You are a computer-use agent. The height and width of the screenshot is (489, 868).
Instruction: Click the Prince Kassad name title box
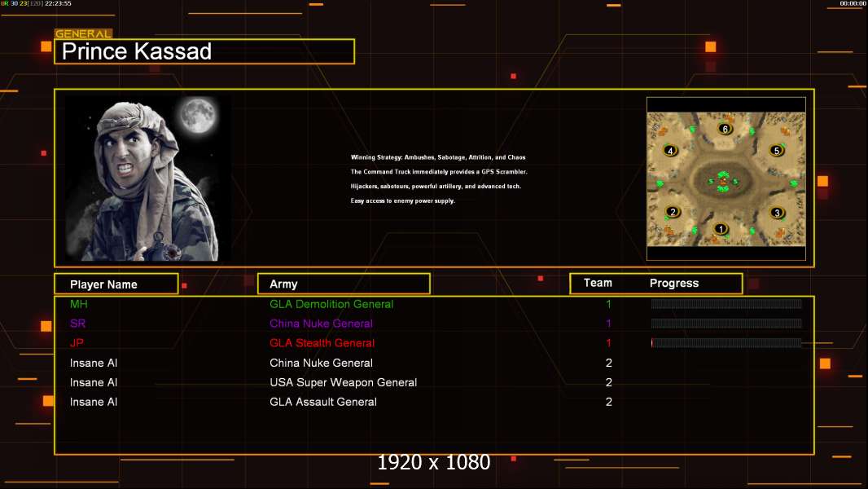pyautogui.click(x=204, y=51)
